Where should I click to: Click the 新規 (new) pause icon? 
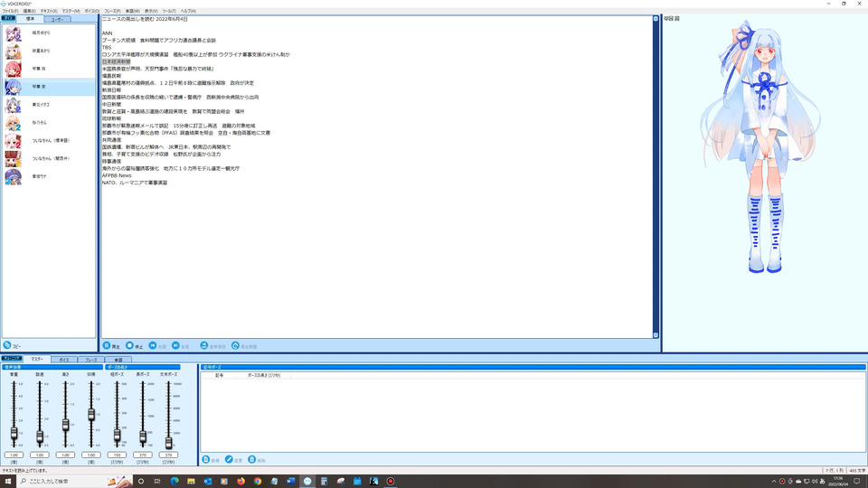(x=206, y=460)
